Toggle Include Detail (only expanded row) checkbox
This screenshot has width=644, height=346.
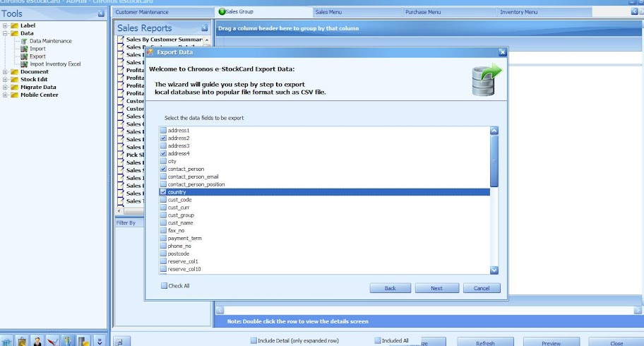point(254,340)
